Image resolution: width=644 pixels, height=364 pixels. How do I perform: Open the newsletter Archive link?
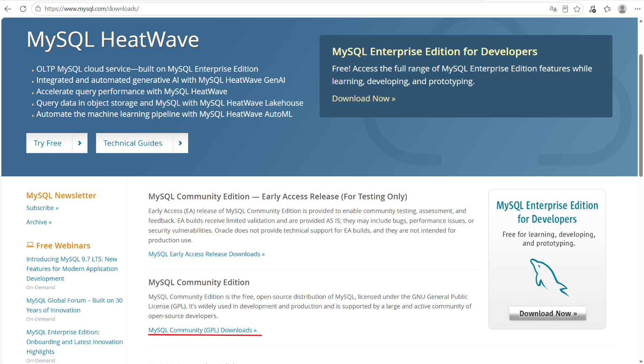coord(39,222)
